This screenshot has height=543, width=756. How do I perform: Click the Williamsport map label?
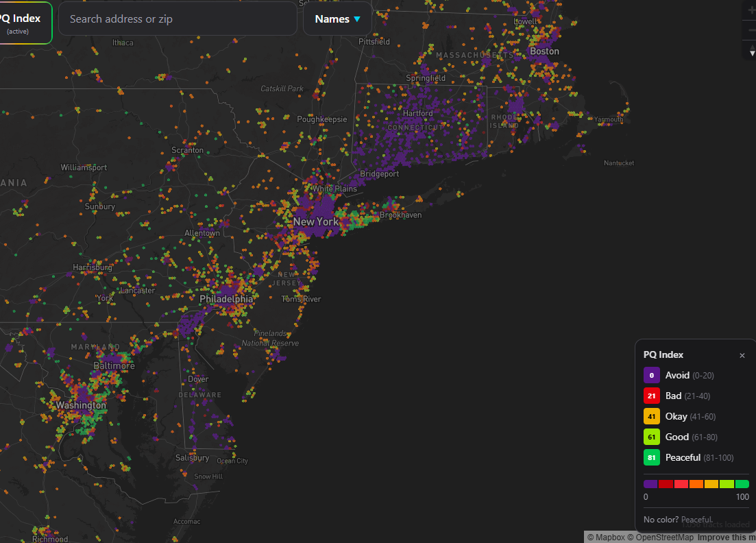pos(84,167)
